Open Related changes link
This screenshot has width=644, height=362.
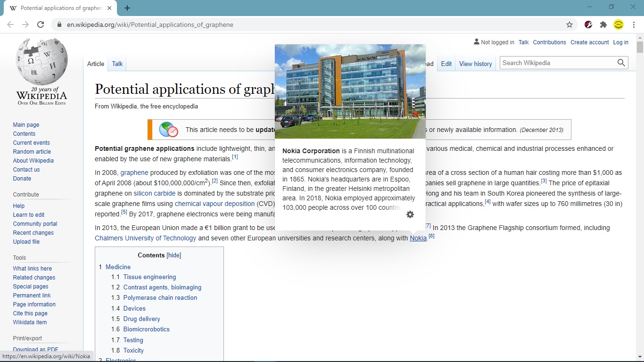point(34,278)
